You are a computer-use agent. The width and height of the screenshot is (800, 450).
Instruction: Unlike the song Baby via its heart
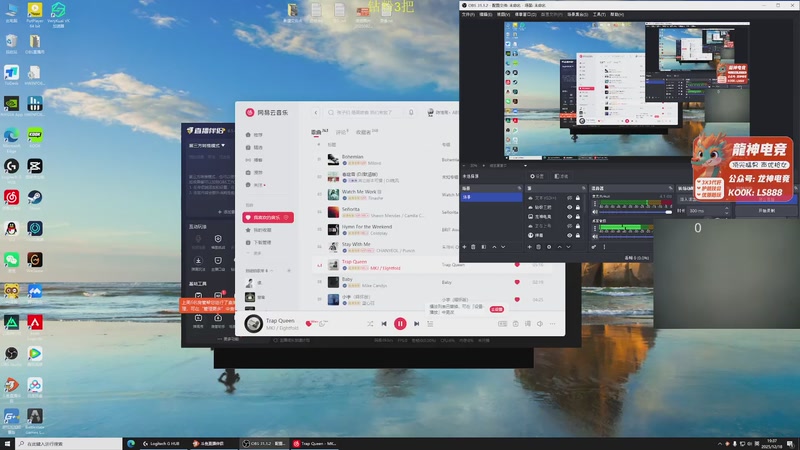pos(517,282)
